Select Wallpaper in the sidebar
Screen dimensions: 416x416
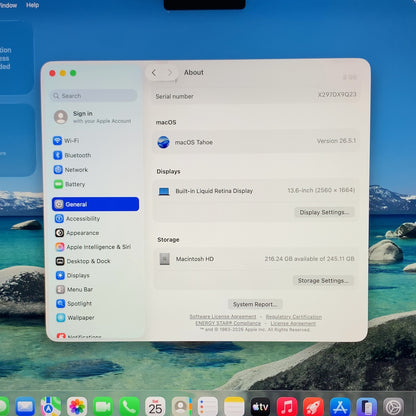pyautogui.click(x=75, y=318)
